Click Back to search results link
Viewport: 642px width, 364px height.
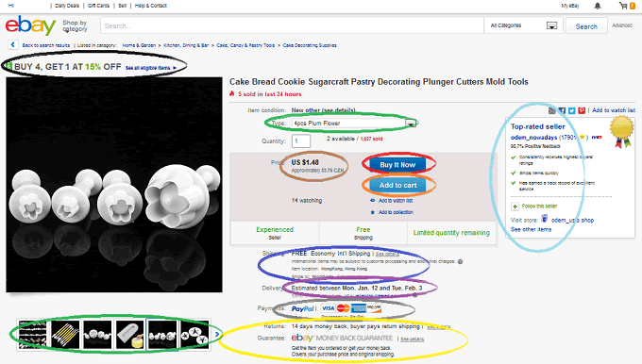(46, 45)
